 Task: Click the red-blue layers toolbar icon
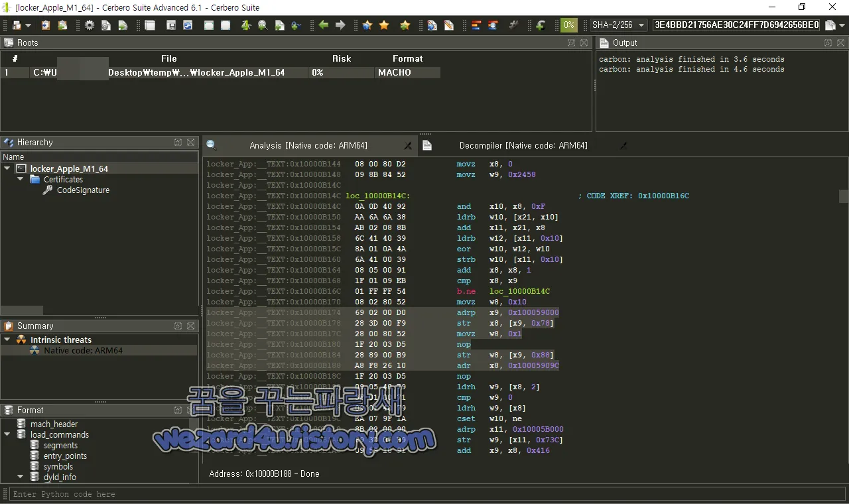pos(476,25)
